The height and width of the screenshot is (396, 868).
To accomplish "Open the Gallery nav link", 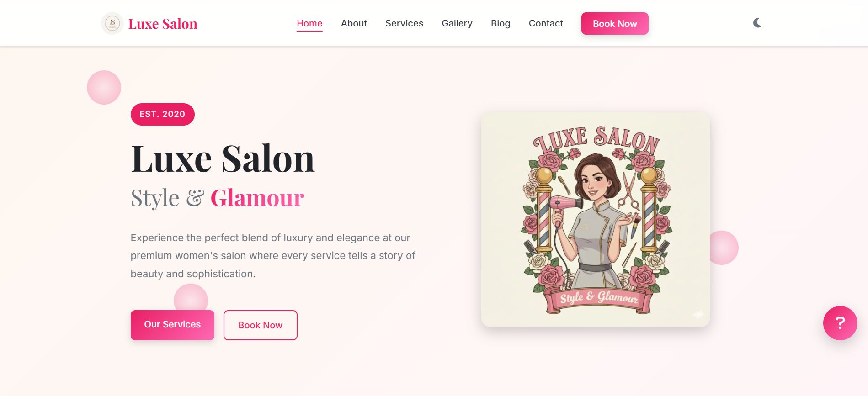I will point(457,23).
